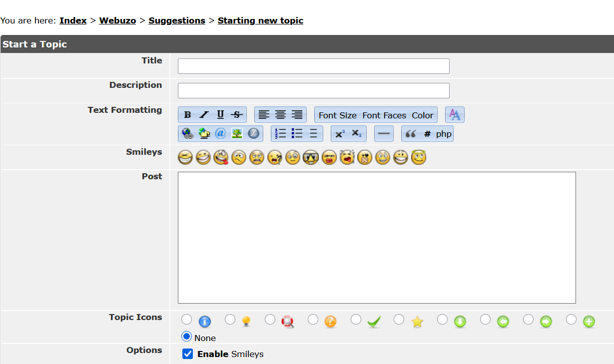Toggle bold text formatting
Screen dimensions: 614x364
187,115
